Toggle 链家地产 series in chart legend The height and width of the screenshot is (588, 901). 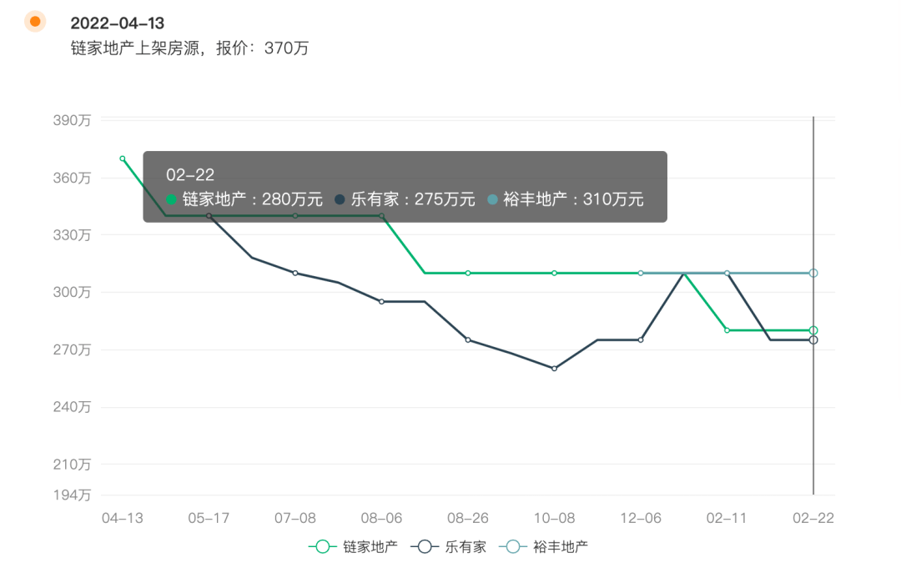tap(353, 546)
